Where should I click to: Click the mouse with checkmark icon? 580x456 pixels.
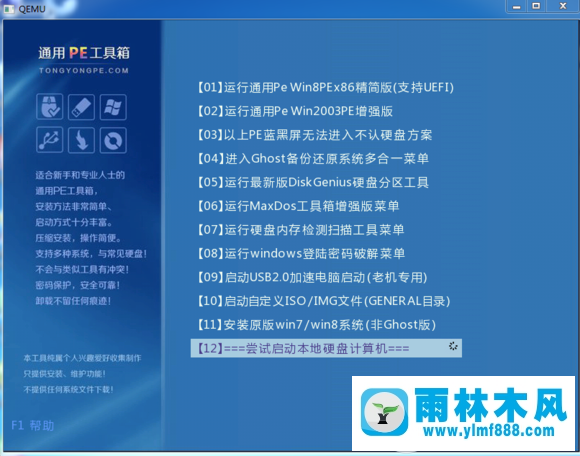coord(50,107)
